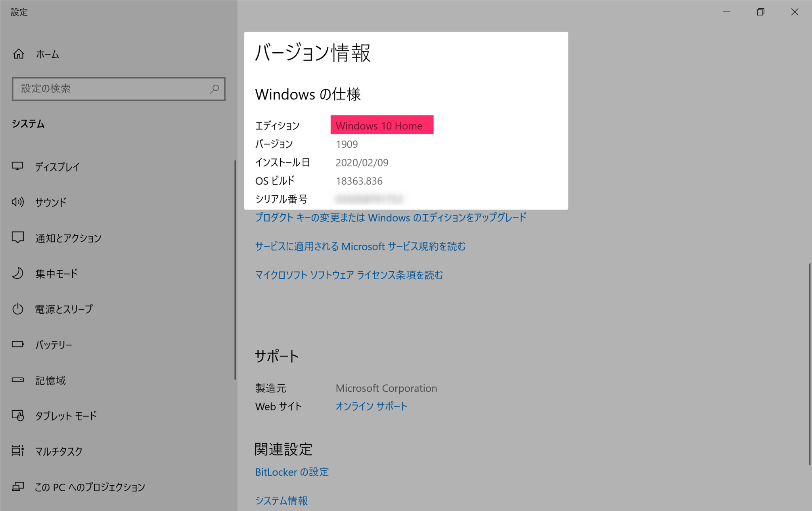Go to ホーム with the house icon

tap(19, 54)
